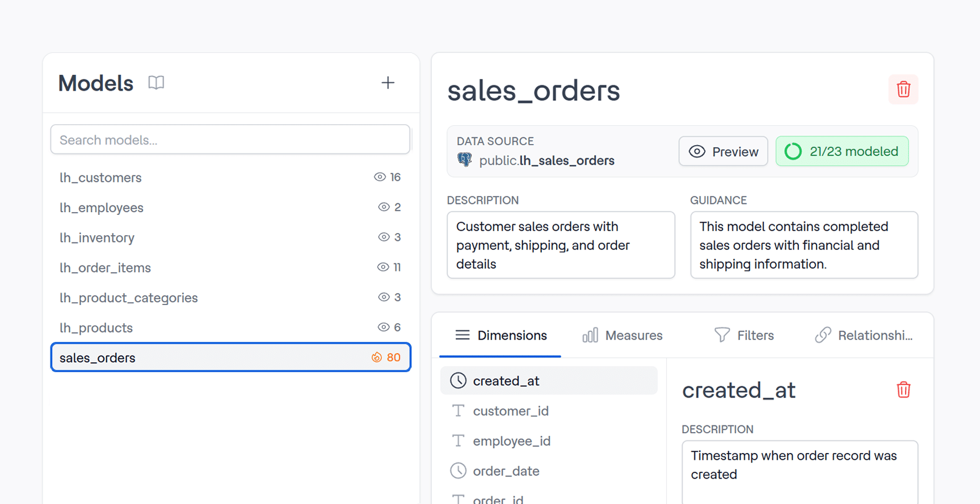Select the order_date dimension
The width and height of the screenshot is (980, 504).
tap(549, 471)
